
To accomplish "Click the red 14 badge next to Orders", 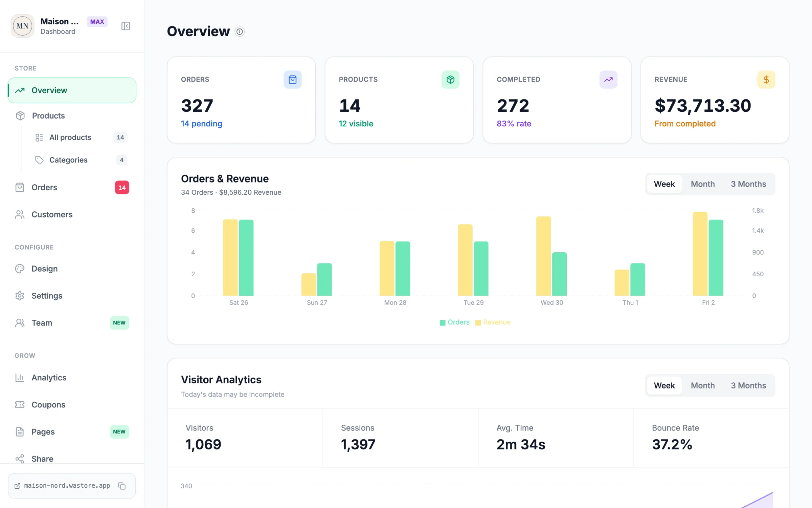I will click(x=122, y=187).
